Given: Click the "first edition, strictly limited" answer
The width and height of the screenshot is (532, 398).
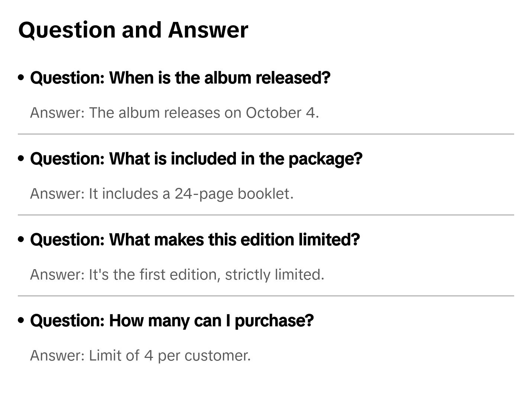Looking at the screenshot, I should point(177,275).
